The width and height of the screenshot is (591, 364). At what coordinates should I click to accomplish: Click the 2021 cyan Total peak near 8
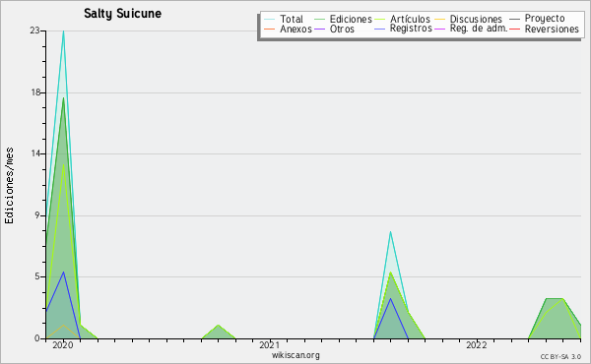tap(390, 232)
